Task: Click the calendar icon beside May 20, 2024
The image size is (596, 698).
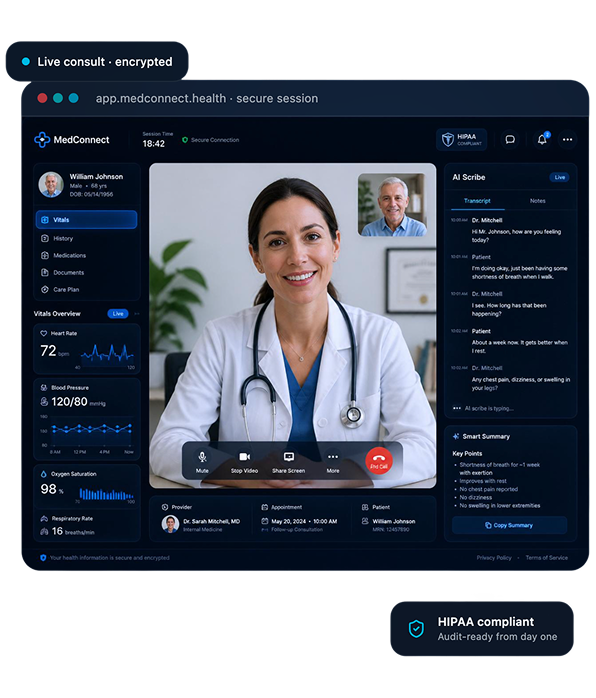Action: (x=264, y=521)
